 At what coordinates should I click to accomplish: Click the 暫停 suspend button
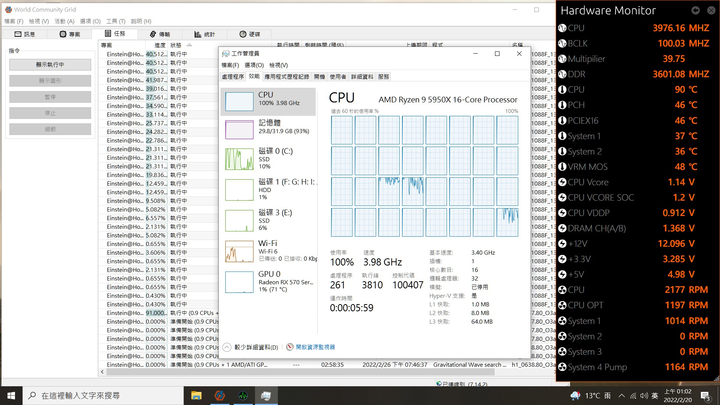[x=50, y=97]
